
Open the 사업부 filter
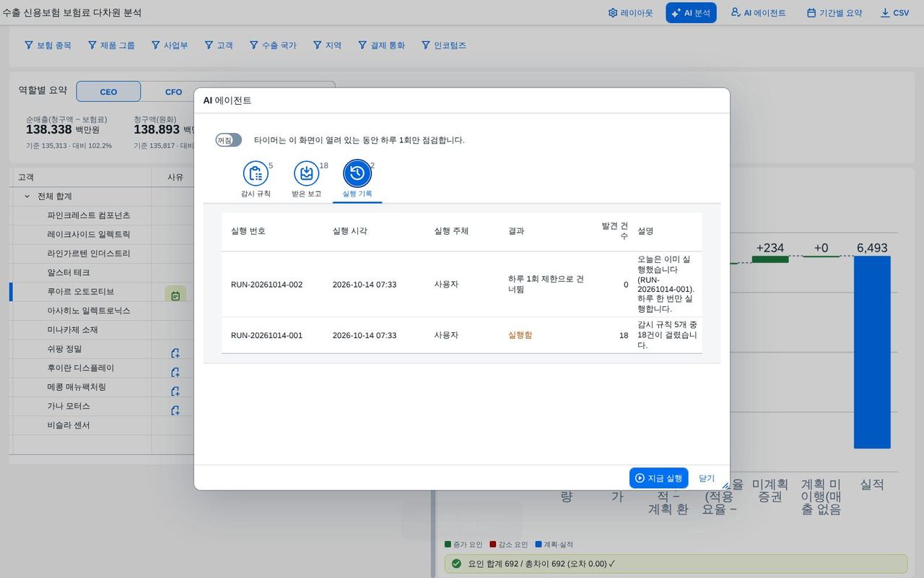170,45
